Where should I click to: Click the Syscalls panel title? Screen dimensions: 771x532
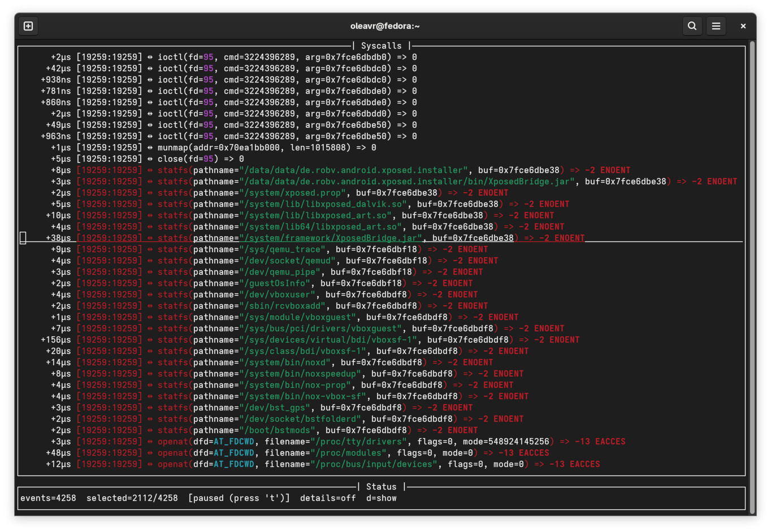pos(381,46)
